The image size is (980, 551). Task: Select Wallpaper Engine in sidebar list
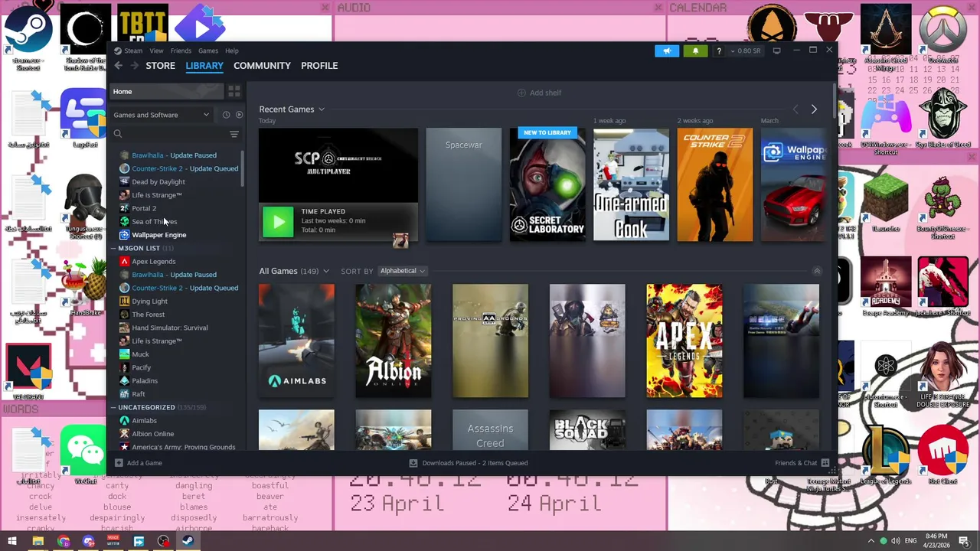(159, 235)
